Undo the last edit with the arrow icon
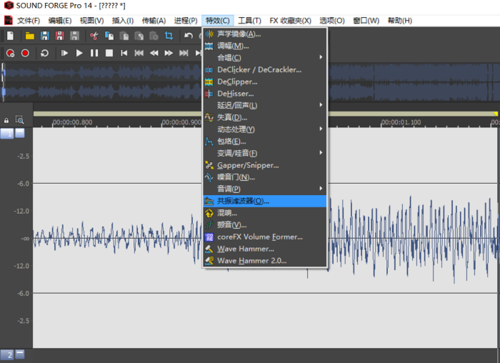 click(188, 36)
